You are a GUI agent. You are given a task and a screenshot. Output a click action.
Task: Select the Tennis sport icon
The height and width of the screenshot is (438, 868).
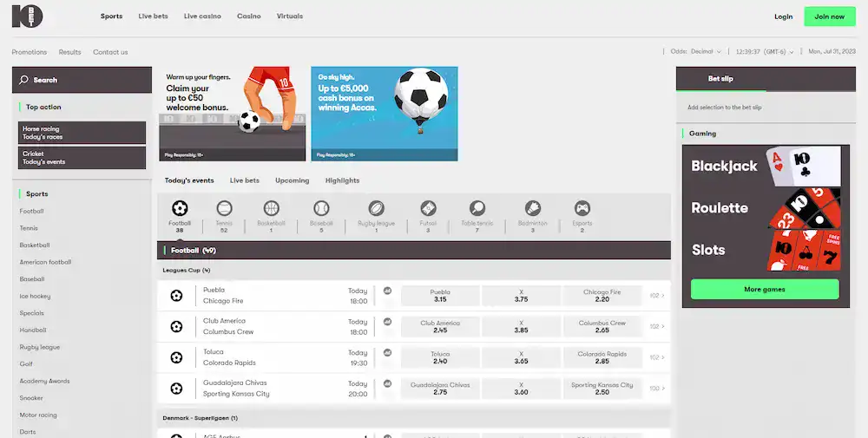[x=224, y=208]
